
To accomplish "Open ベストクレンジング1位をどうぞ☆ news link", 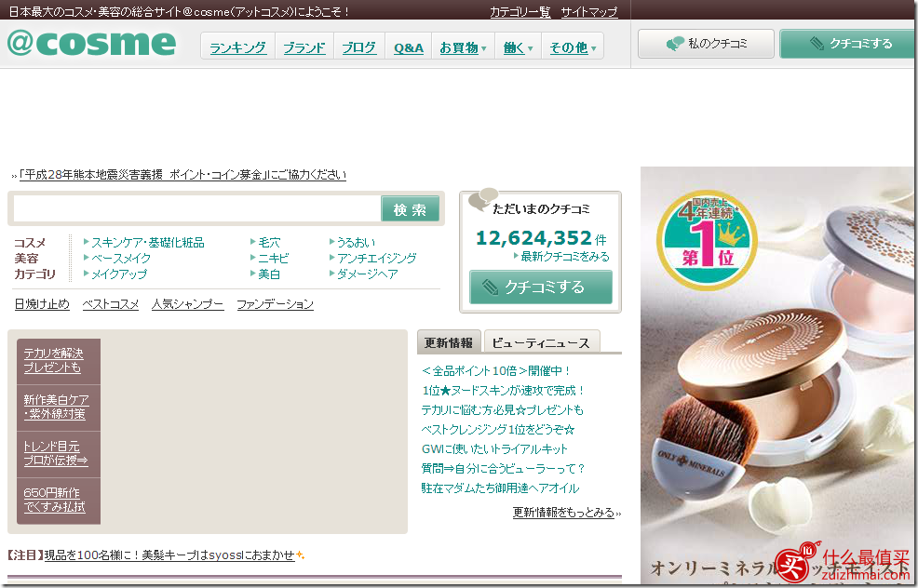I will click(498, 430).
